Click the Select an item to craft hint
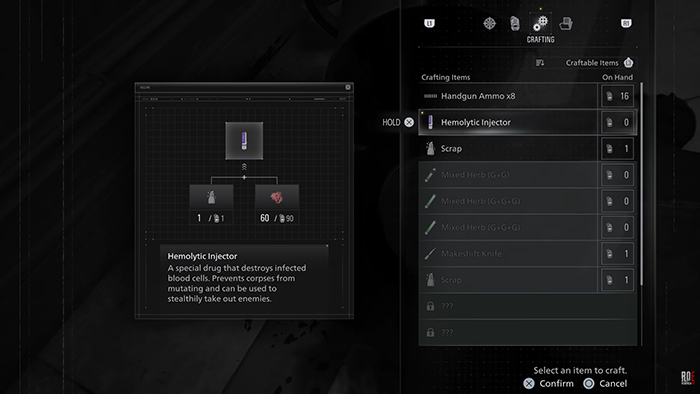The image size is (700, 394). pos(580,370)
